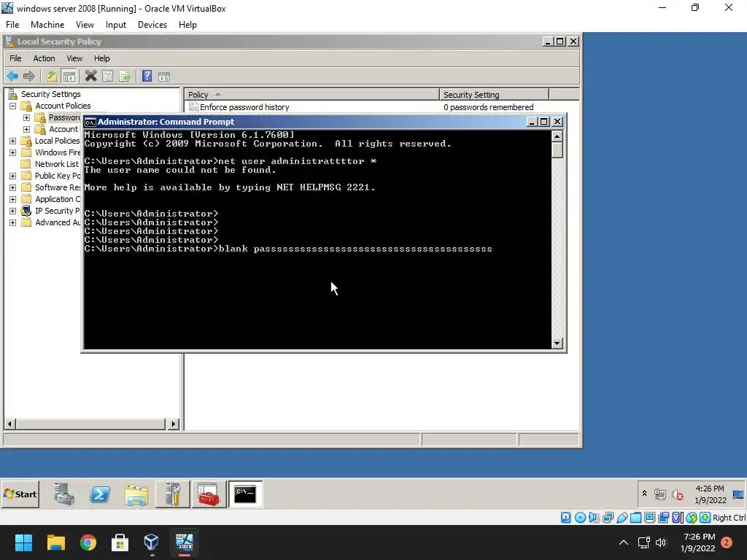Open VirtualBox Input menu
The image size is (747, 560).
click(116, 25)
